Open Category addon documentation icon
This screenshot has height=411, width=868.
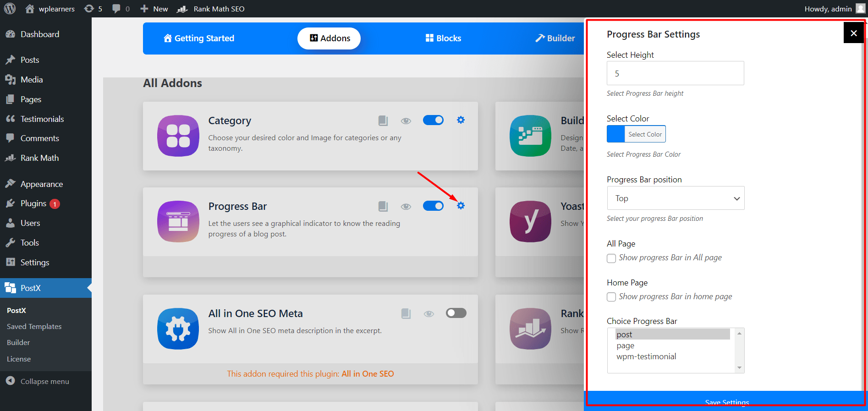(383, 121)
